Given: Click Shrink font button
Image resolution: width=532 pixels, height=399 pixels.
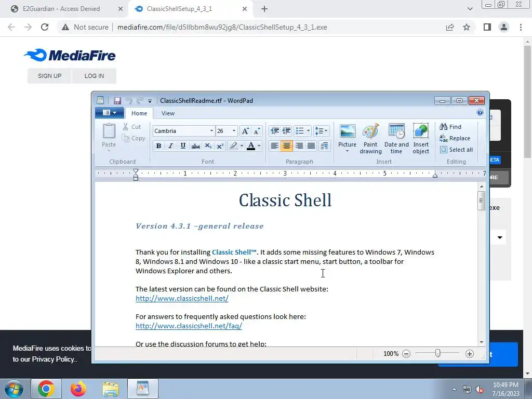Looking at the screenshot, I should (x=257, y=131).
